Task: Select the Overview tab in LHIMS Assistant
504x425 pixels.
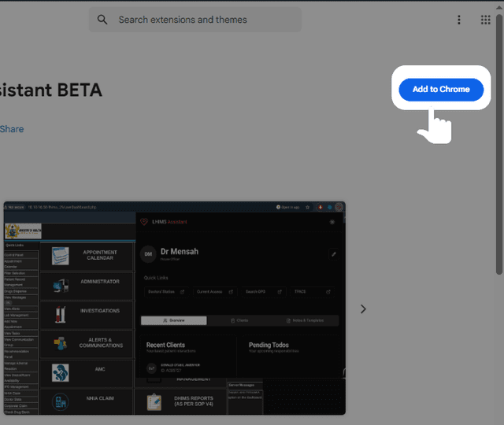Action: (174, 320)
